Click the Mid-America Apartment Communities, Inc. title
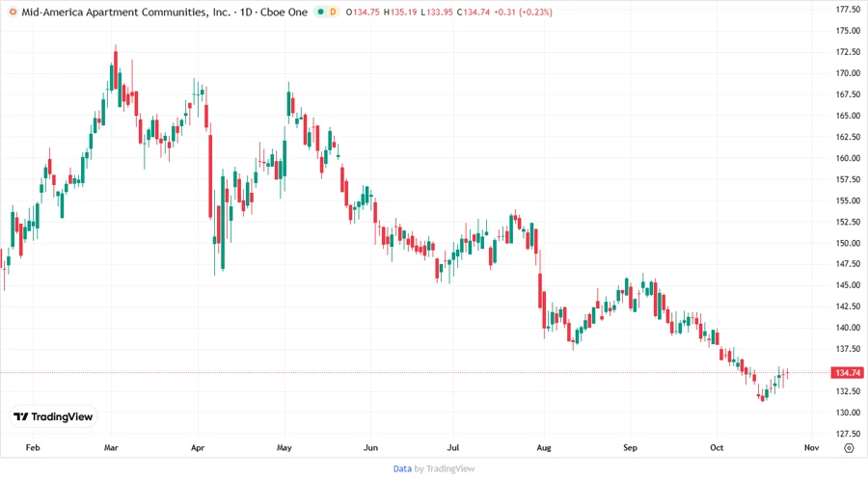Viewport: 868px width, 480px height. point(125,12)
